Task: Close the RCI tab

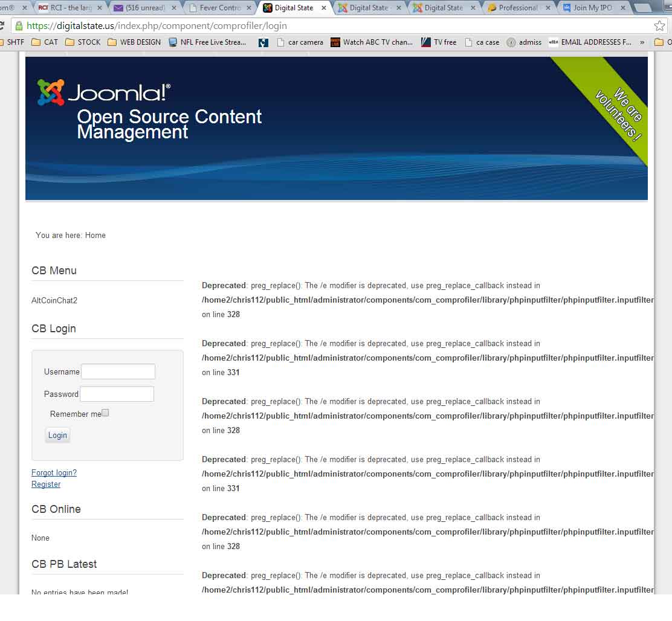Action: coord(100,8)
